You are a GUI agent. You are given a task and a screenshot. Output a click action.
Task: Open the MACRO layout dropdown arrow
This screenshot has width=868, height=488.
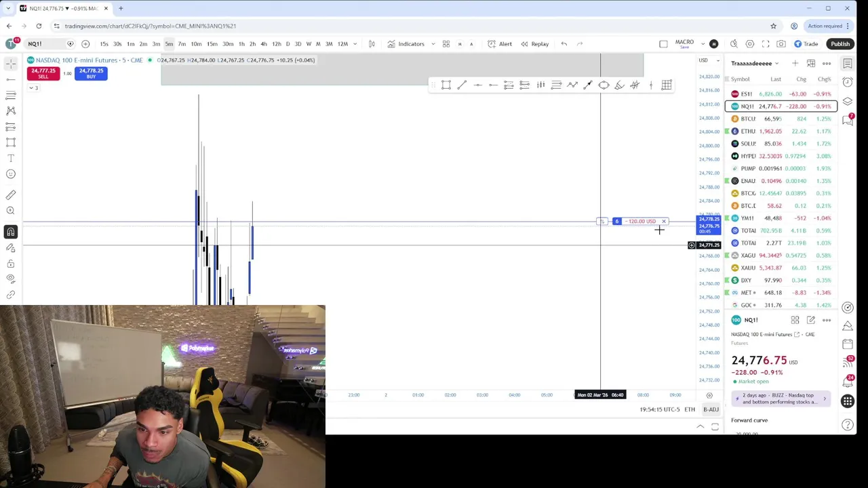[703, 44]
